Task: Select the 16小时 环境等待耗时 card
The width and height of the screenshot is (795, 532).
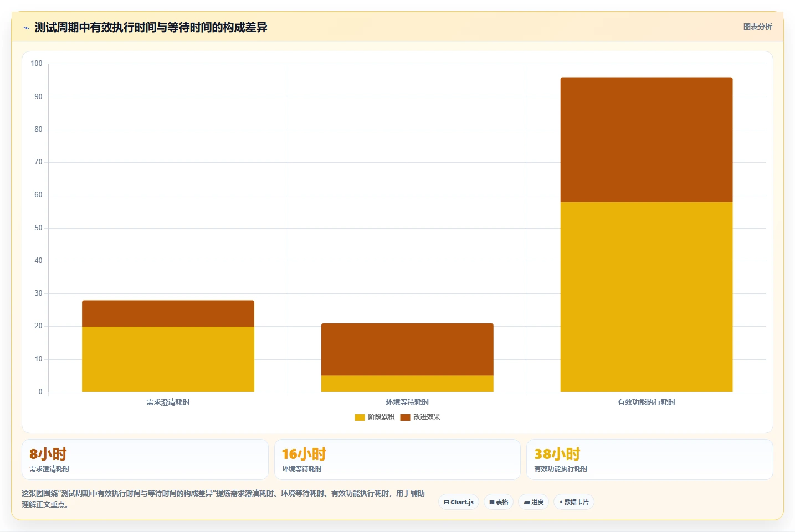Action: coord(397,459)
